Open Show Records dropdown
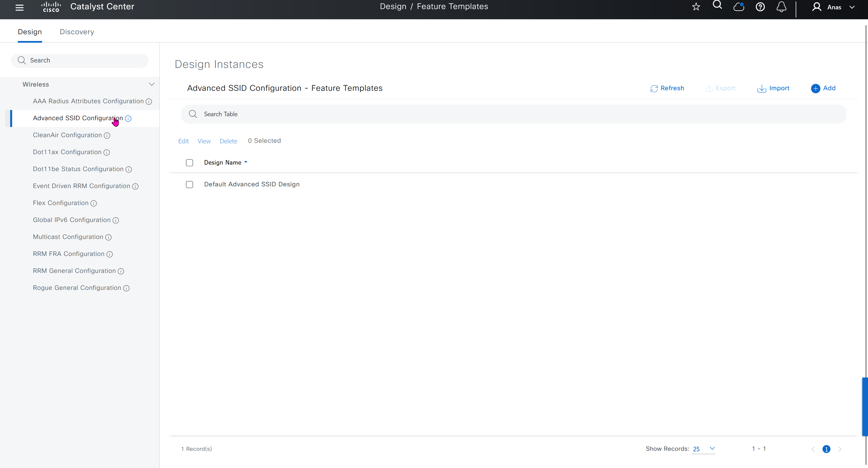 (x=703, y=449)
